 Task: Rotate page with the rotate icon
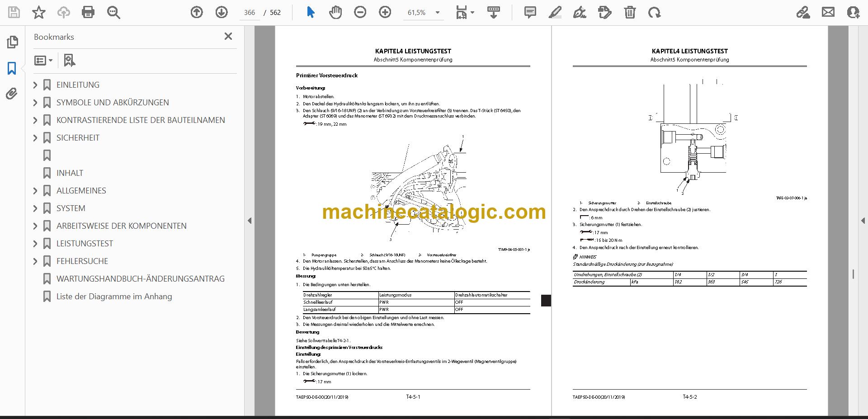pos(654,12)
